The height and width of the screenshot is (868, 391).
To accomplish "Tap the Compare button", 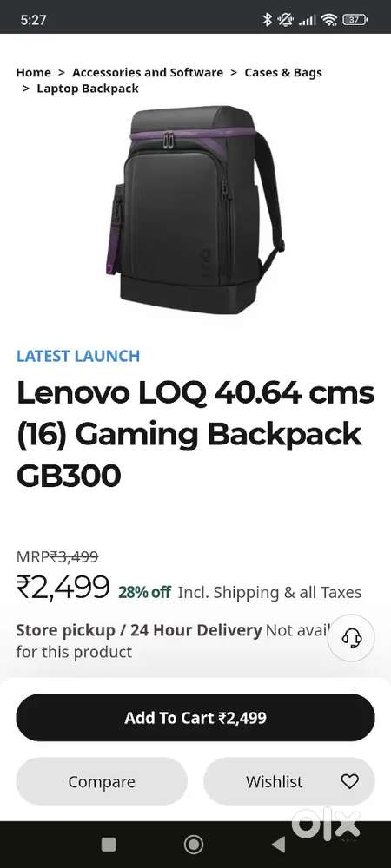I will click(102, 781).
